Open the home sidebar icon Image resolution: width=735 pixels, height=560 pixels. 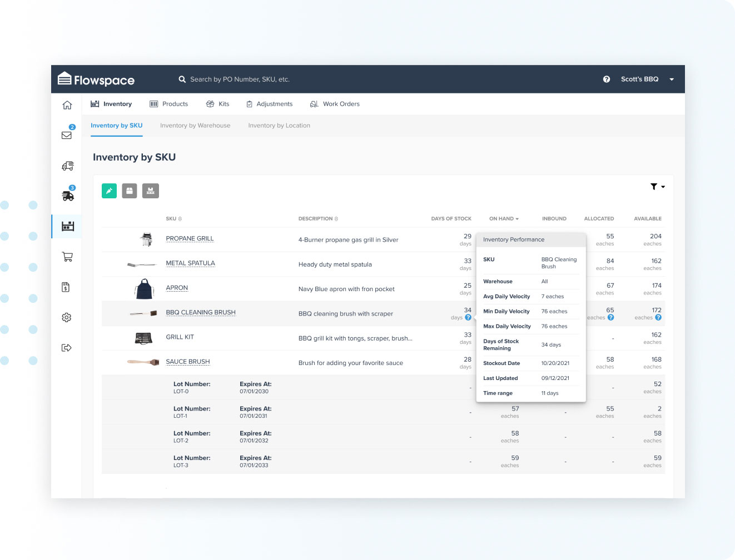(67, 105)
